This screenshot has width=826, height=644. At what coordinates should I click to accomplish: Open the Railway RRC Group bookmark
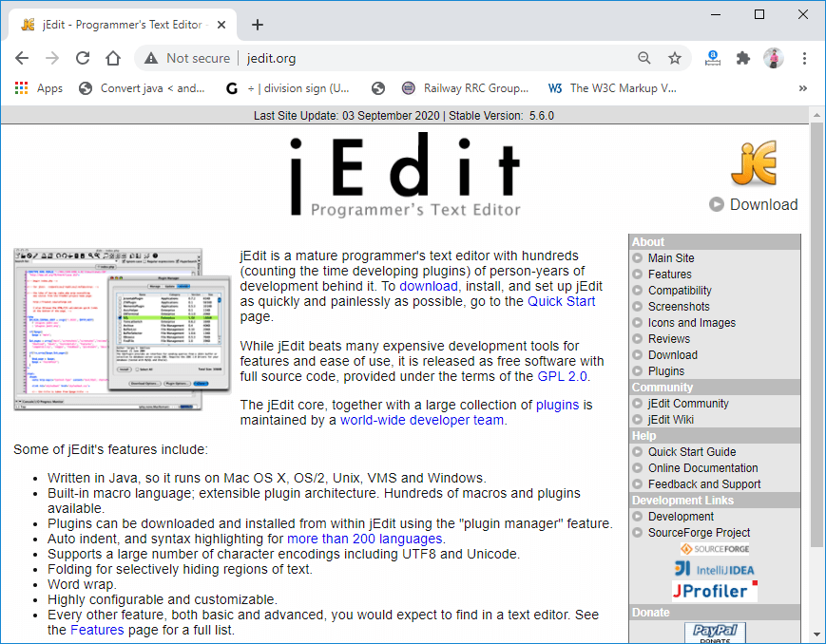(465, 88)
